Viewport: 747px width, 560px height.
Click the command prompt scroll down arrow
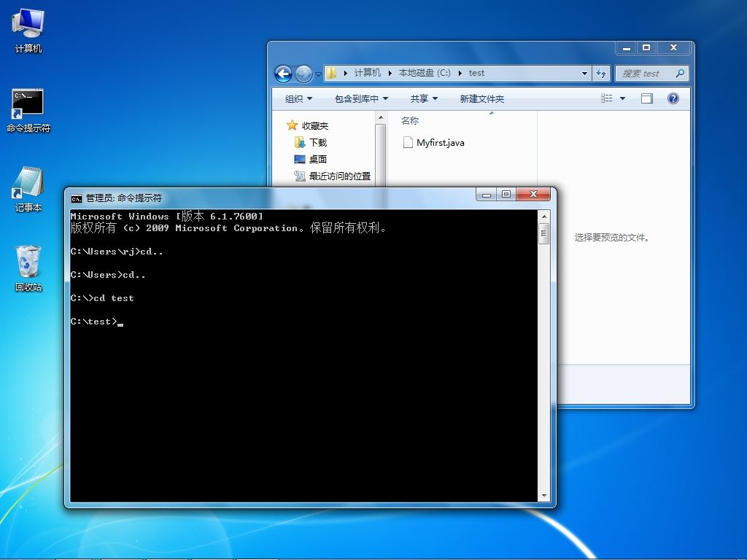click(544, 496)
